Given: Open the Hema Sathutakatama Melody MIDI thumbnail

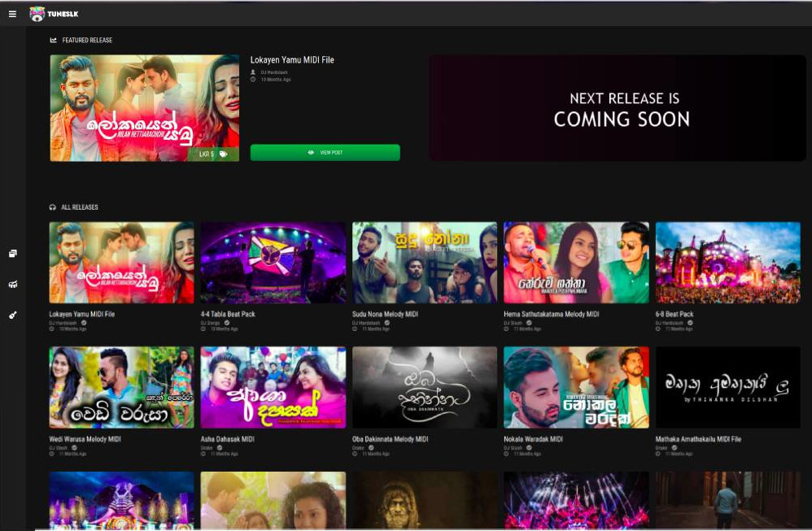Looking at the screenshot, I should coord(576,263).
